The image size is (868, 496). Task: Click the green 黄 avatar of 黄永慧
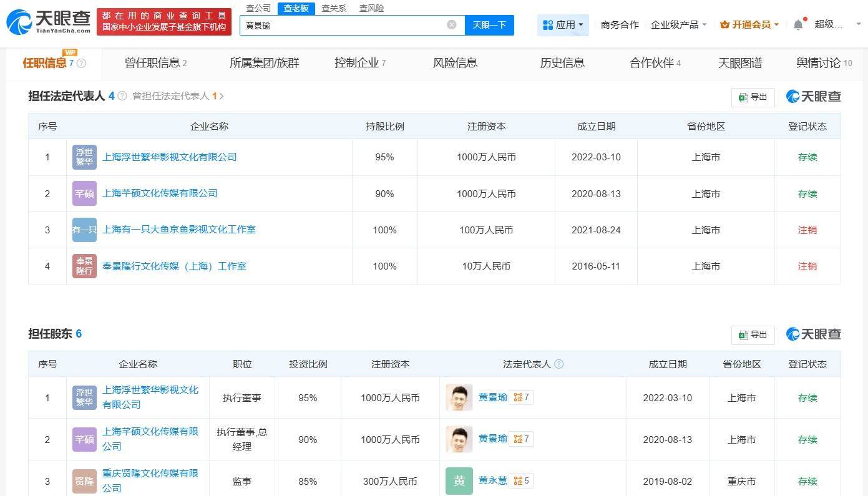click(x=459, y=481)
